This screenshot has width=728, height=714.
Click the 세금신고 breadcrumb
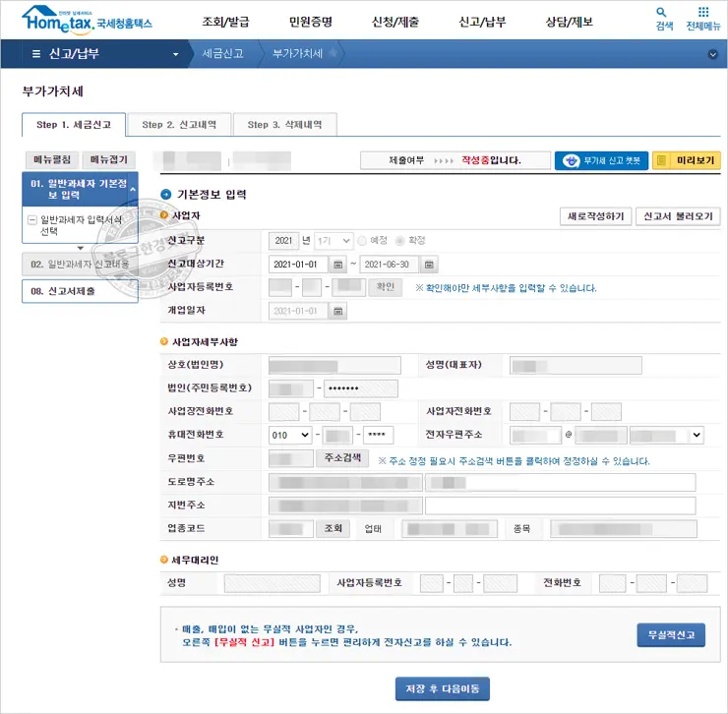tap(222, 54)
